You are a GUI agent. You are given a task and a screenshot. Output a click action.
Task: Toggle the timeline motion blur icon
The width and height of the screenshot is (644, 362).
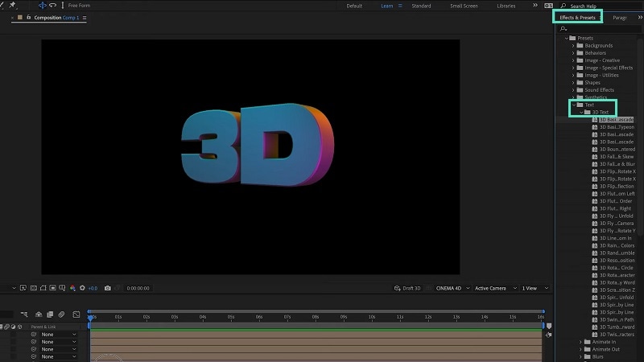(61, 315)
